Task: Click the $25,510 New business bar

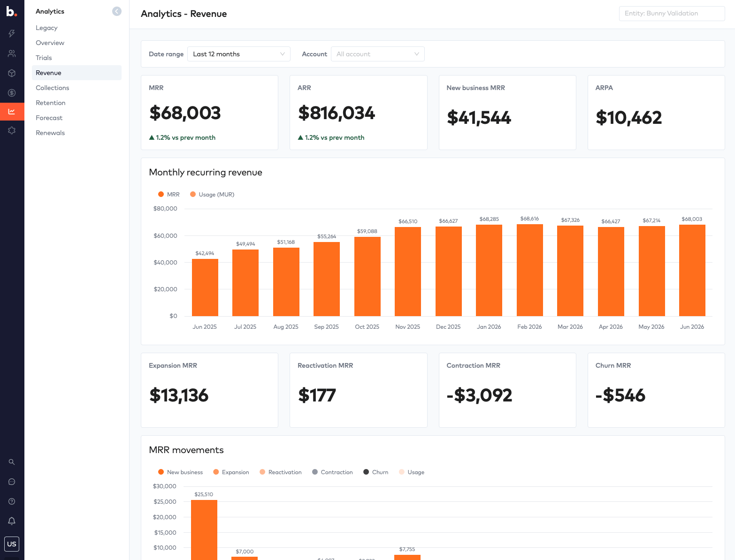Action: coord(204,530)
